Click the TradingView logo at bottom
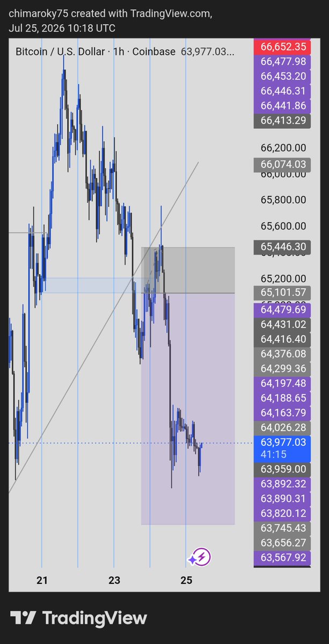Viewport: 329px width, 644px height. [78, 618]
